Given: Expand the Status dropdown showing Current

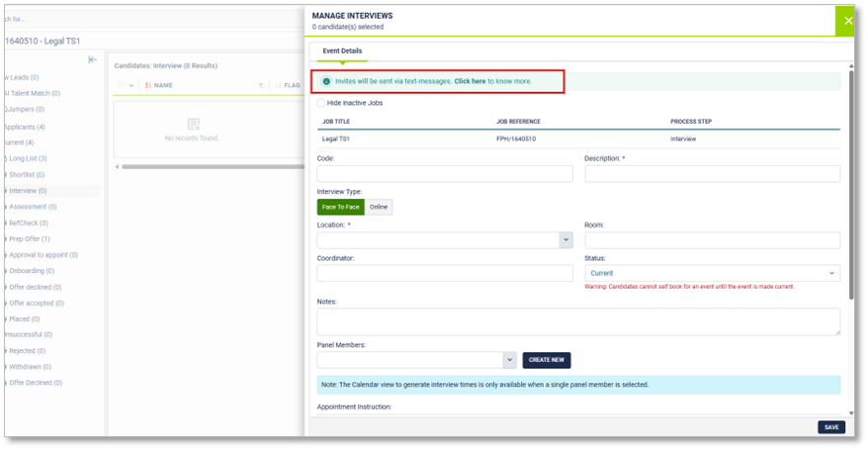Looking at the screenshot, I should pyautogui.click(x=831, y=273).
